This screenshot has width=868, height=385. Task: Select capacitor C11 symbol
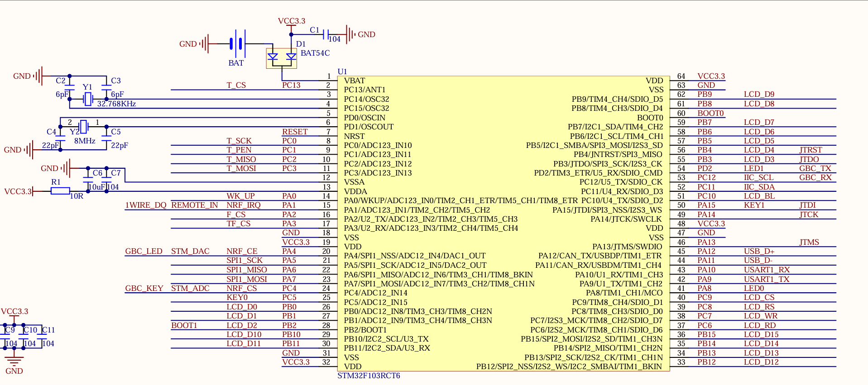[x=42, y=337]
